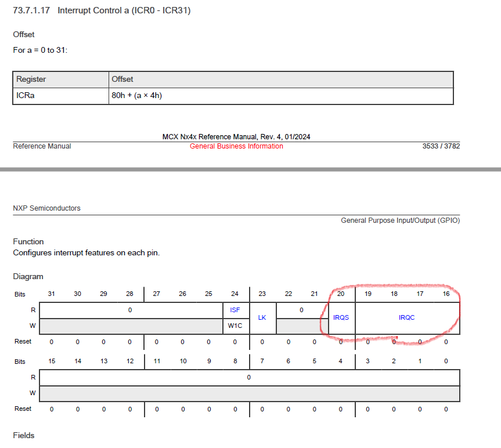Click the W1C write cell under ISF
The height and width of the screenshot is (448, 501).
pyautogui.click(x=235, y=326)
